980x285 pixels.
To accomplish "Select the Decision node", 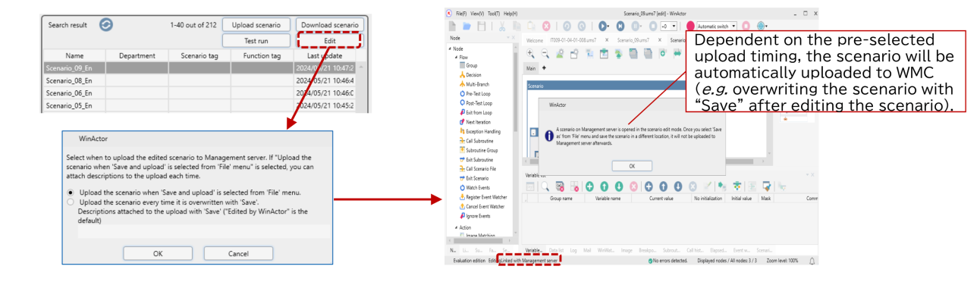I will click(470, 75).
